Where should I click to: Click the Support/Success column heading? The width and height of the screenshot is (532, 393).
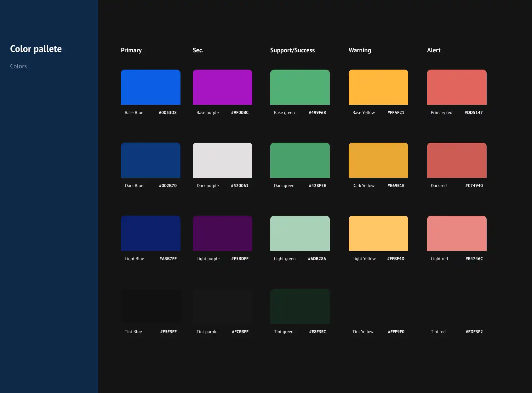tap(292, 50)
